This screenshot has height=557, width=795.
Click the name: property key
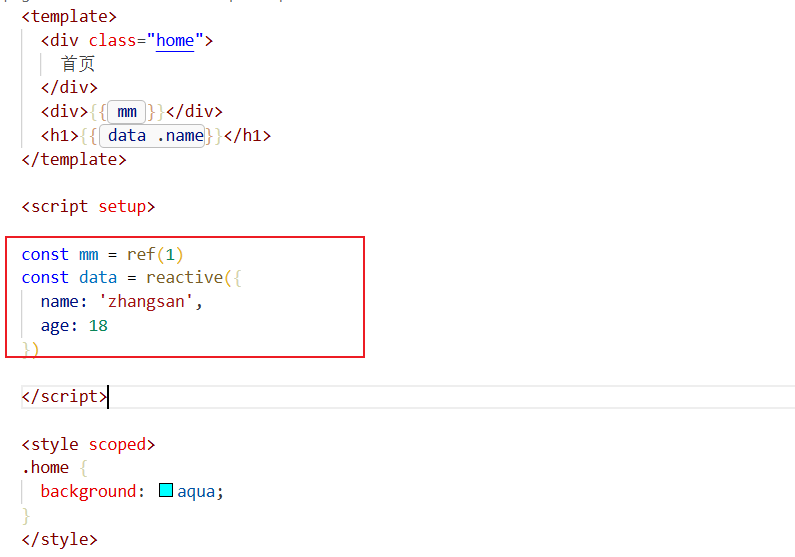[x=64, y=302]
